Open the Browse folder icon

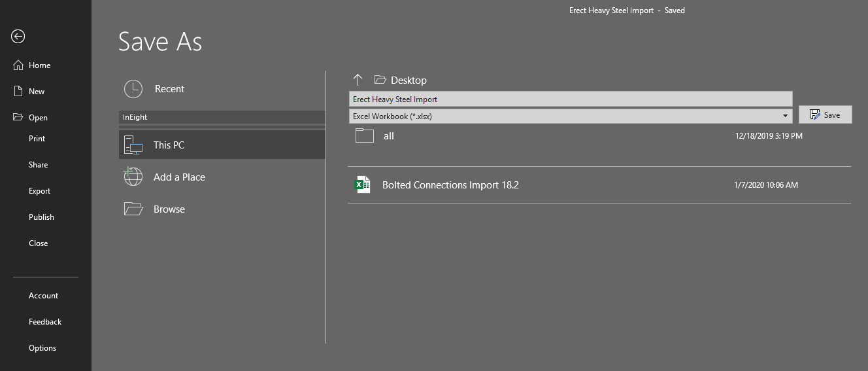click(x=133, y=209)
